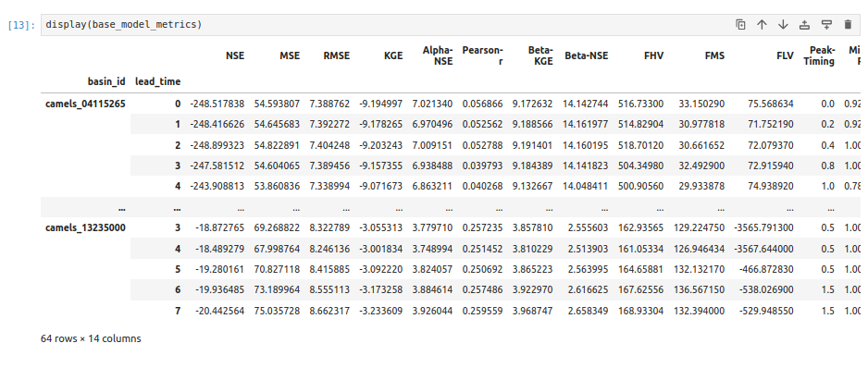This screenshot has height=368, width=868.
Task: Click FHV value 518.70120
Action: coord(640,145)
